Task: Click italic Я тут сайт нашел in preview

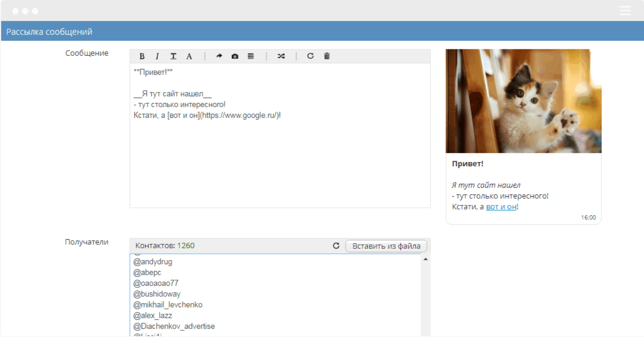Action: pos(486,185)
